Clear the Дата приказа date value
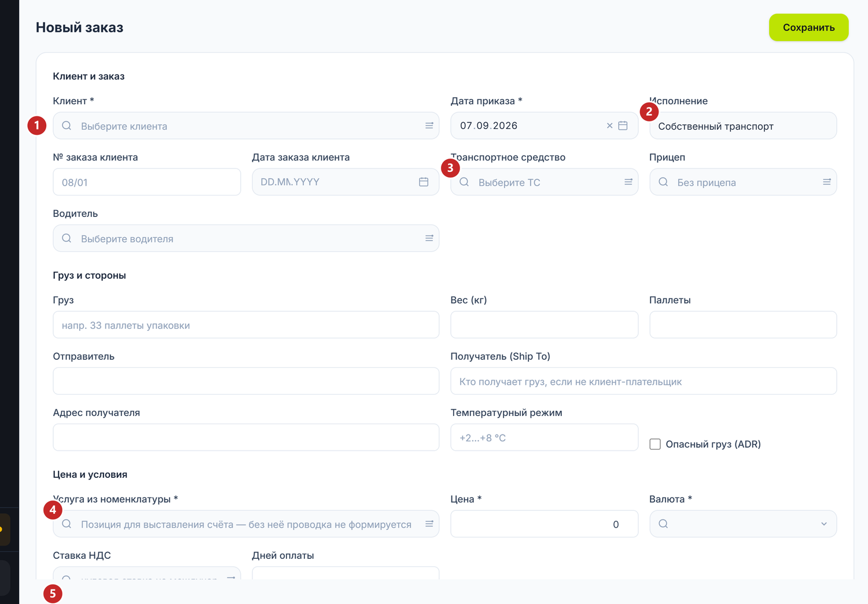 [x=609, y=126]
